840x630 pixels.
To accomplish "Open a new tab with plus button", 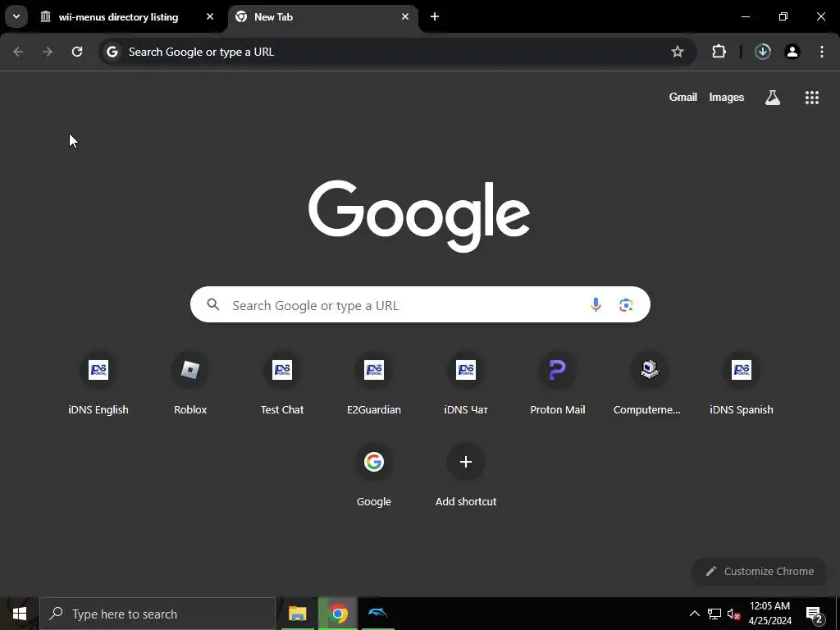I will [x=435, y=16].
